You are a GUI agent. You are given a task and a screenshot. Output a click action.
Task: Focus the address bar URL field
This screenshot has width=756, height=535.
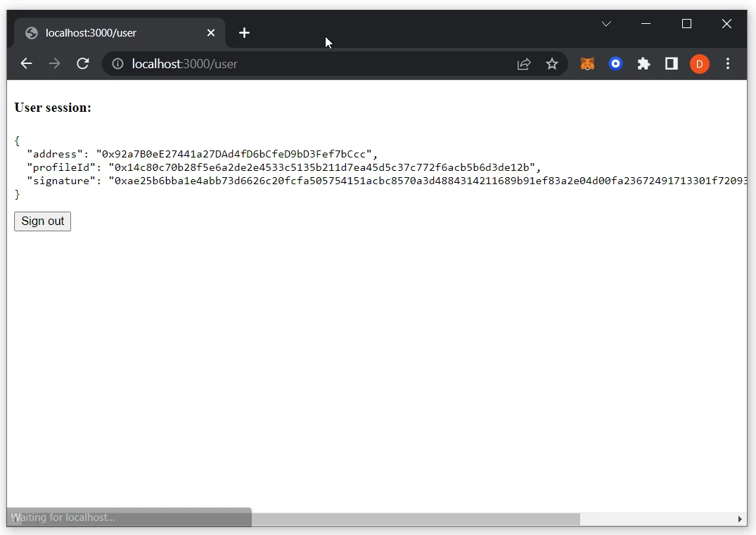[x=316, y=64]
